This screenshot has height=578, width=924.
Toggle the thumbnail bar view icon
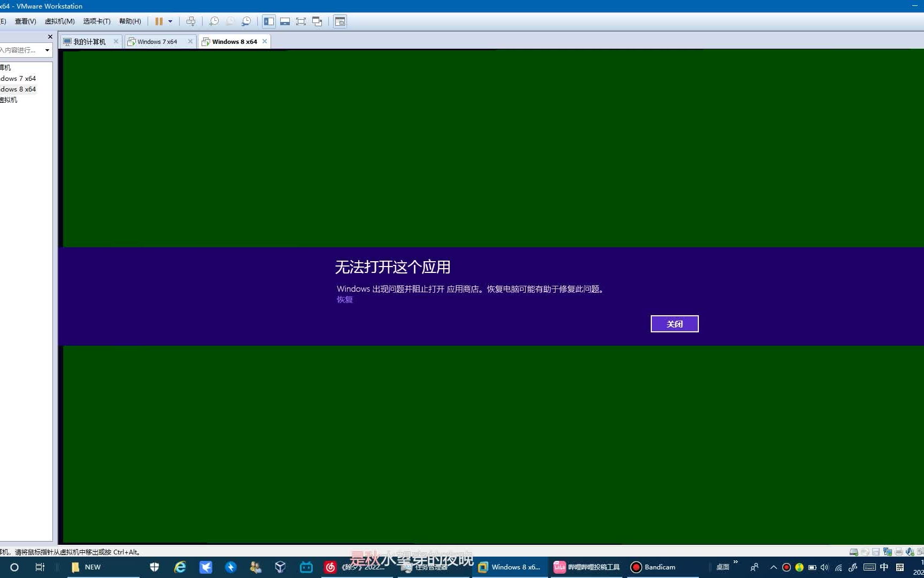[x=285, y=21]
